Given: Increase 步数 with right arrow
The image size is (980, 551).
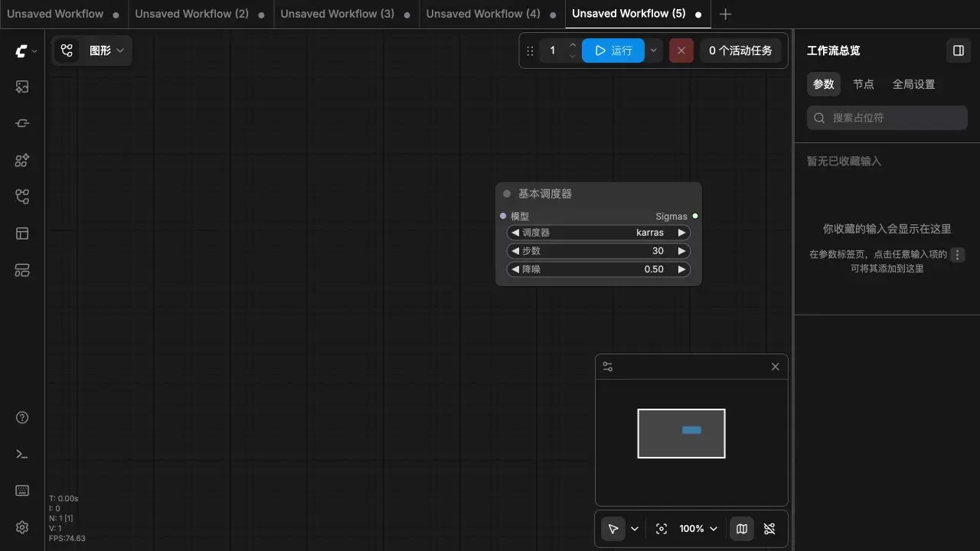Looking at the screenshot, I should [x=681, y=251].
